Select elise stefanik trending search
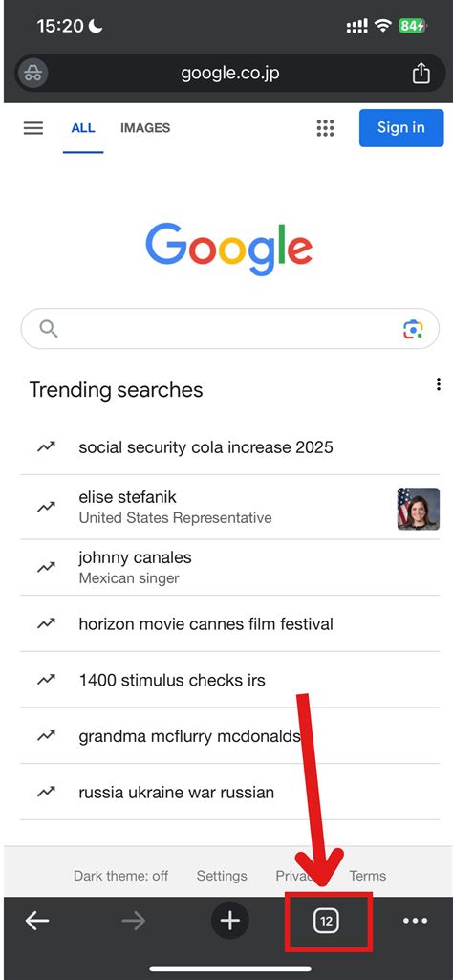This screenshot has width=453, height=980. 230,507
